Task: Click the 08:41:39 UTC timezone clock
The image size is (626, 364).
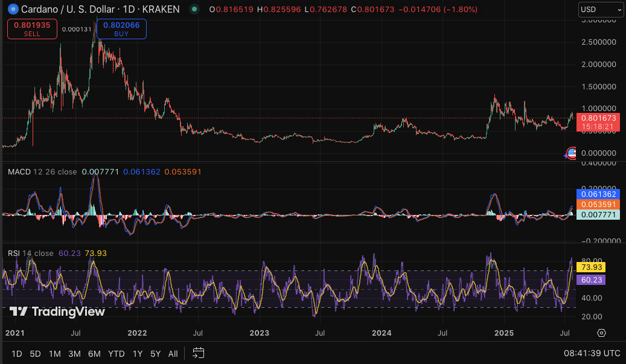Action: [x=592, y=353]
